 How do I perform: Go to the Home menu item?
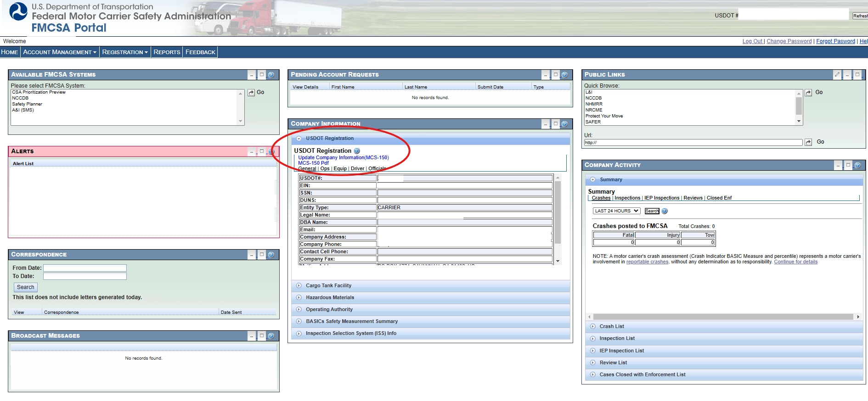tap(10, 52)
